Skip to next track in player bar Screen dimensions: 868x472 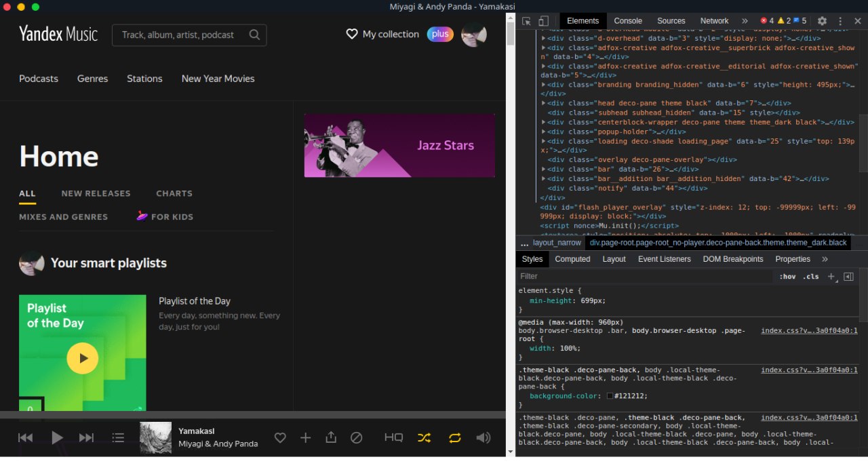[86, 438]
